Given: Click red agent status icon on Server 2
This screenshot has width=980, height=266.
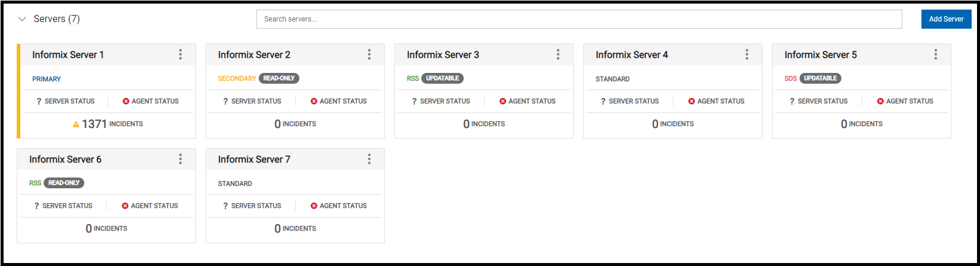Looking at the screenshot, I should (314, 102).
